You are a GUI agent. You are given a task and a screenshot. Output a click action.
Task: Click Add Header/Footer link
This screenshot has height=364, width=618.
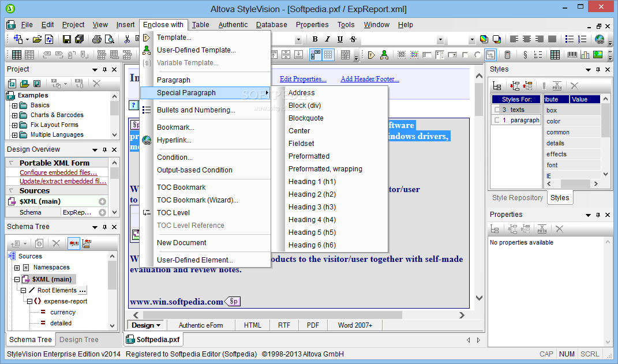(x=370, y=79)
